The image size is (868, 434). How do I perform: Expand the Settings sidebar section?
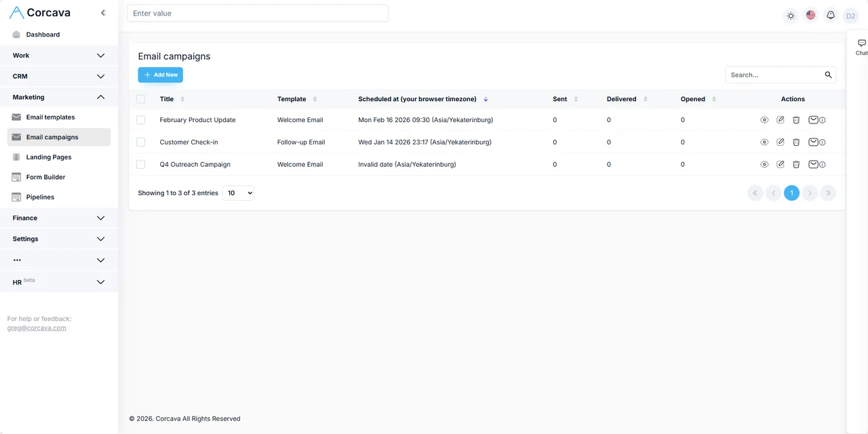(x=59, y=239)
